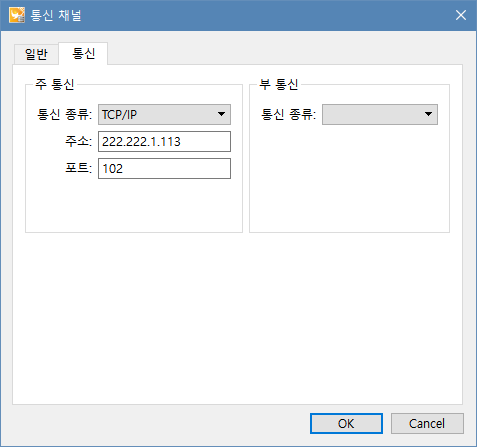Viewport: 477px width, 447px height.
Task: Close the 통신 채널 dialog window
Action: [461, 15]
